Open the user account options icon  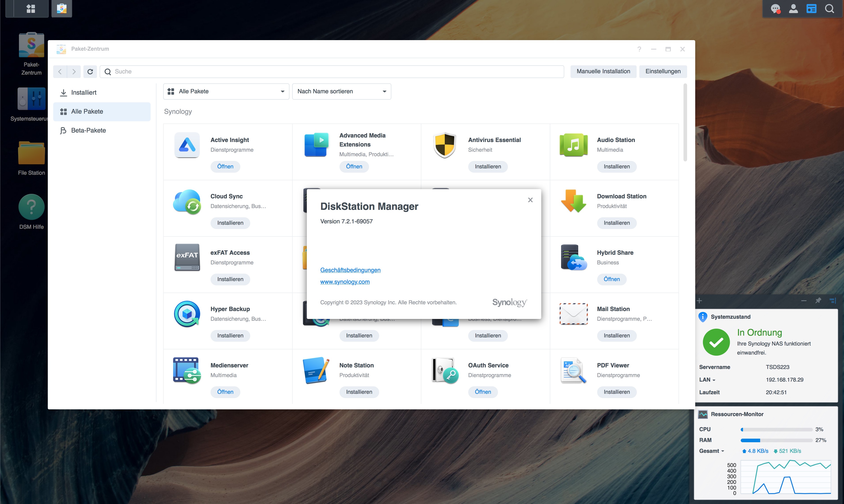[793, 9]
